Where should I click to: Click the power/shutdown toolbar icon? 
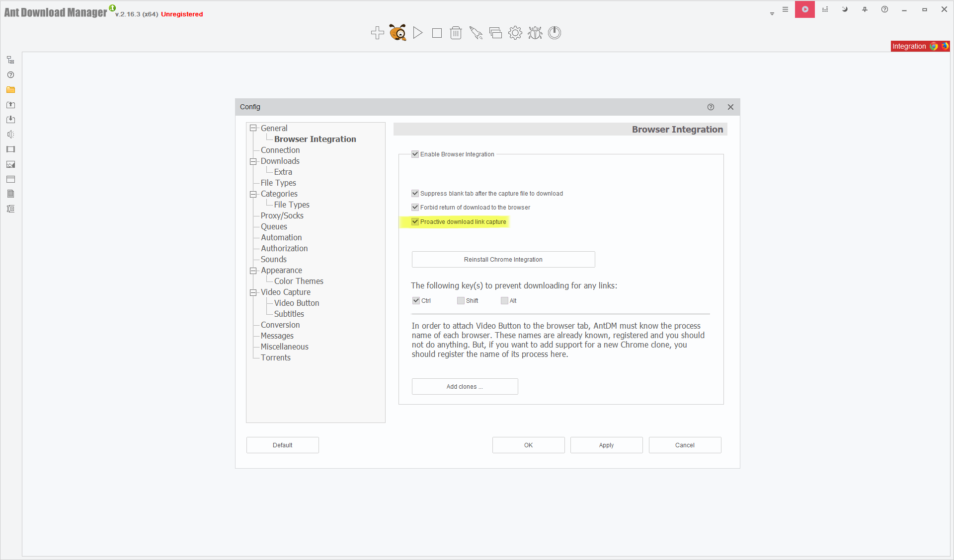coord(554,33)
